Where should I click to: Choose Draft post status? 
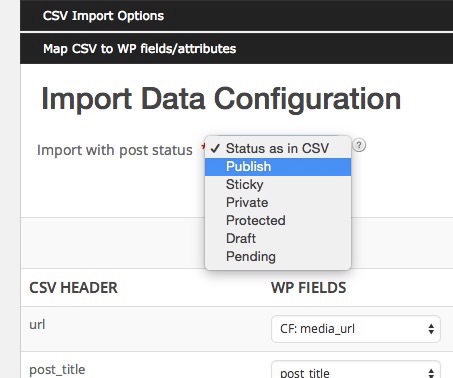point(278,239)
